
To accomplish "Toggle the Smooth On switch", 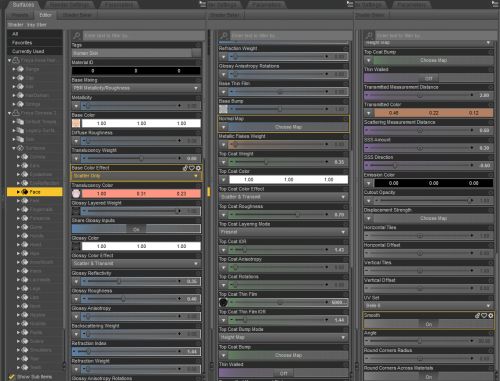I will click(x=429, y=324).
